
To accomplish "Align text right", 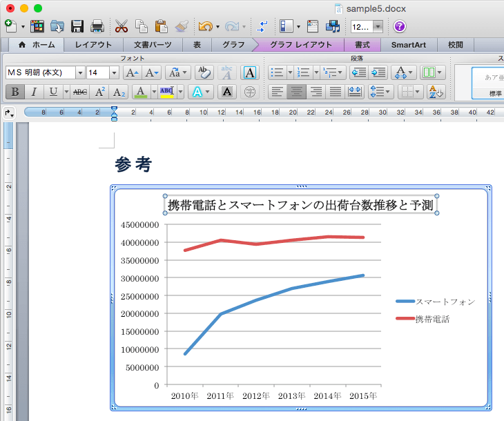I will point(316,92).
